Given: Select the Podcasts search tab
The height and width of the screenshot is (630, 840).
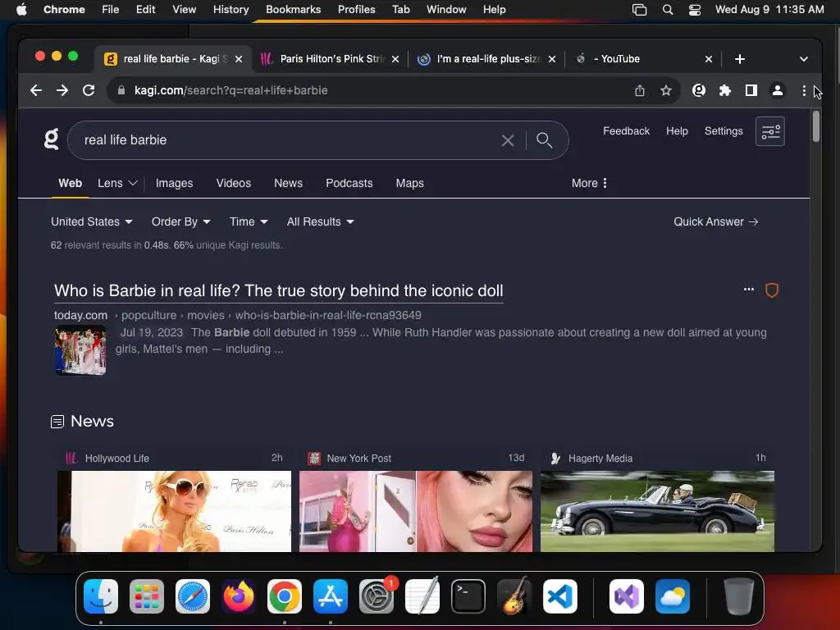Looking at the screenshot, I should [349, 183].
